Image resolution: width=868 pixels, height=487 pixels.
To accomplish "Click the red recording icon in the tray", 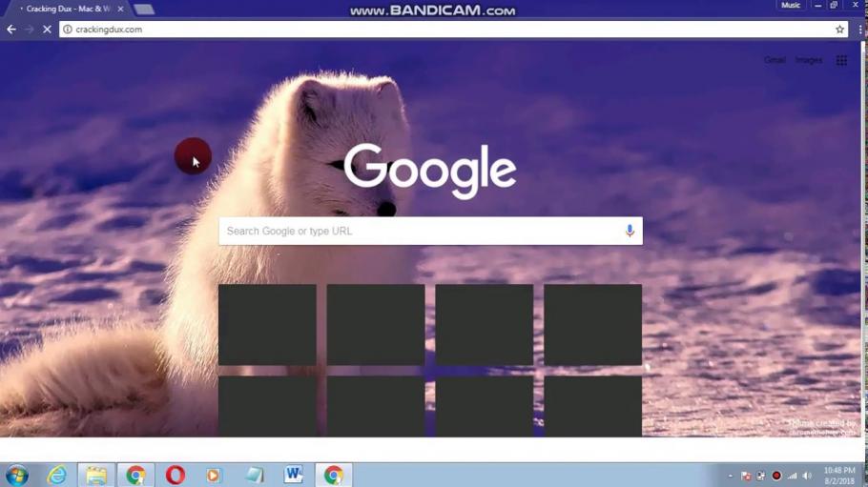I will [776, 476].
